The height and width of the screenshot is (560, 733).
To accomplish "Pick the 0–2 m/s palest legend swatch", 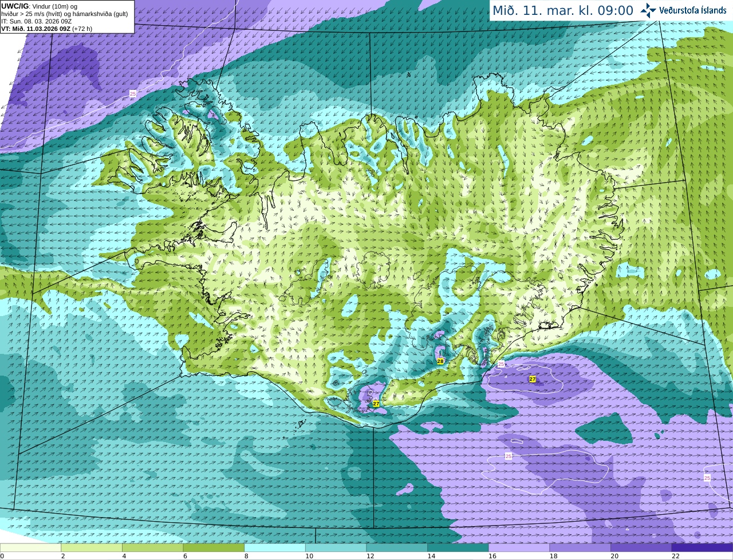I will 30,547.
